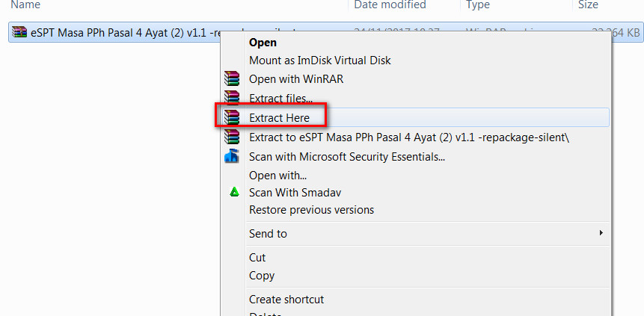Click the WinRAR icon beside Extract Here
The height and width of the screenshot is (316, 644).
click(232, 117)
